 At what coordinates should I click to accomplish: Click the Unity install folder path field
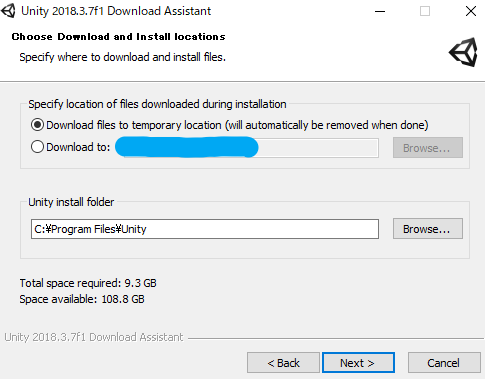(205, 229)
